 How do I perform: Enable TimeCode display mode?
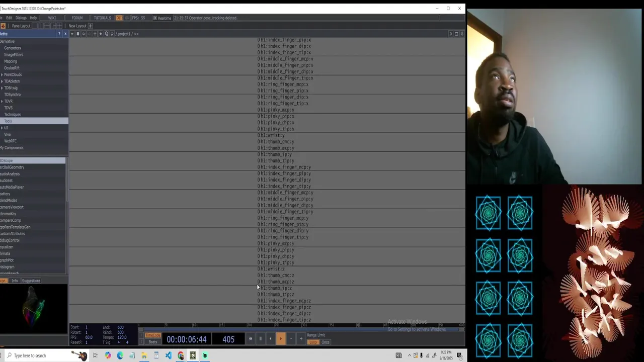[153, 335]
